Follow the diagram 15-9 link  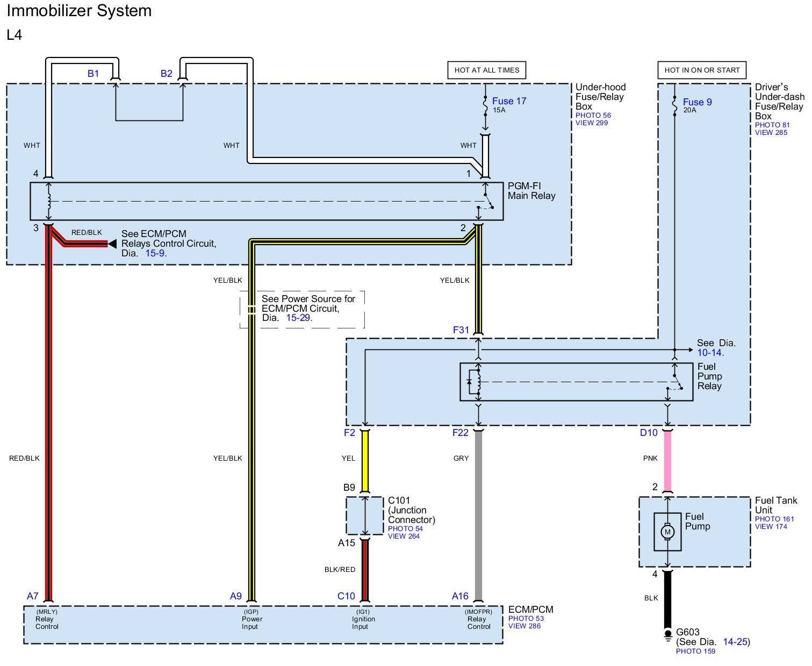click(x=155, y=253)
